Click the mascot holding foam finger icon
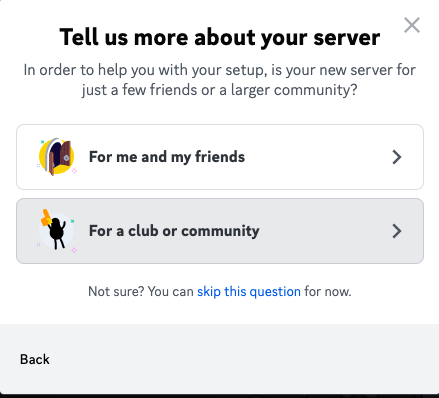This screenshot has height=398, width=439. pos(57,231)
